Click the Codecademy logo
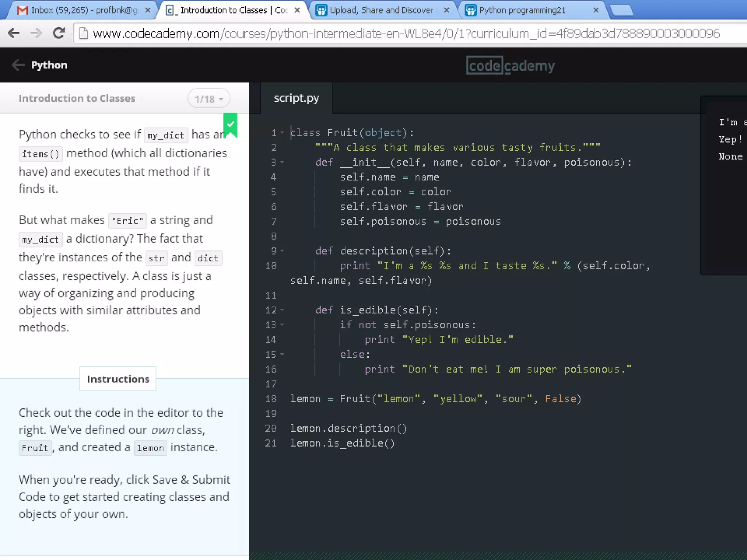The image size is (747, 560). (x=510, y=66)
